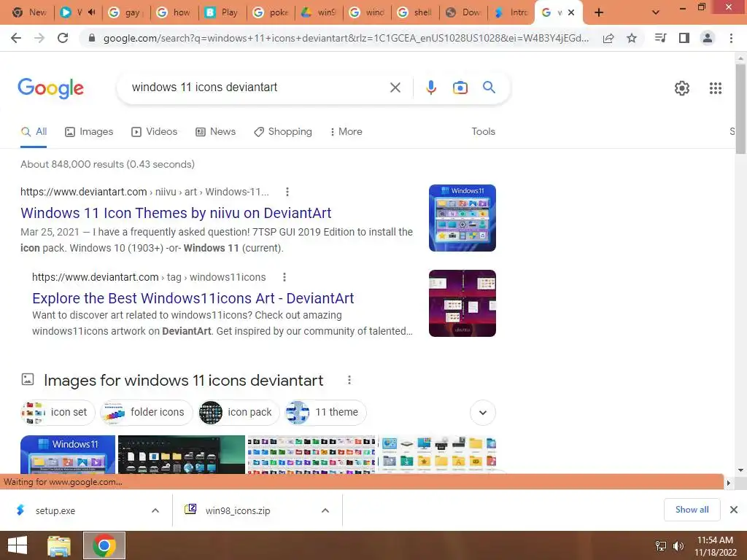Viewport: 747px width, 560px height.
Task: Switch to the shell browser tab
Action: pos(415,12)
